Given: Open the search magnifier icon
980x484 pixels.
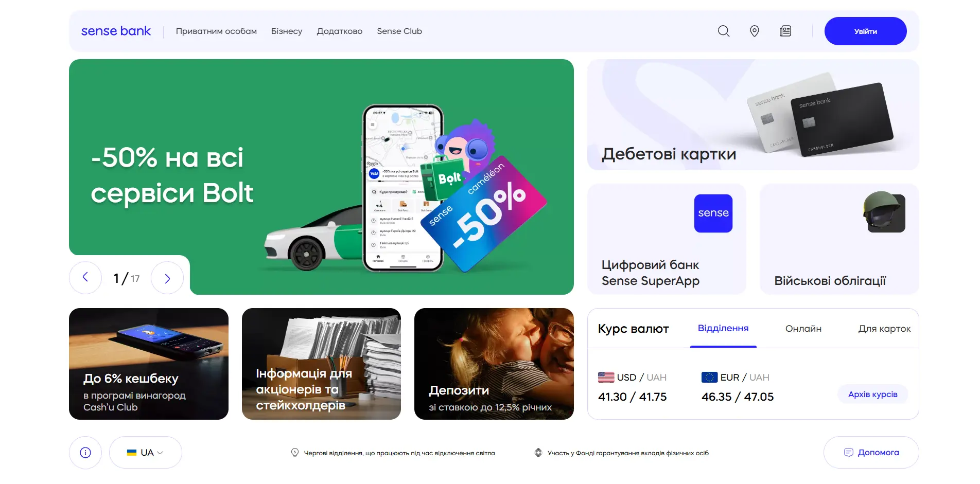Looking at the screenshot, I should point(724,31).
